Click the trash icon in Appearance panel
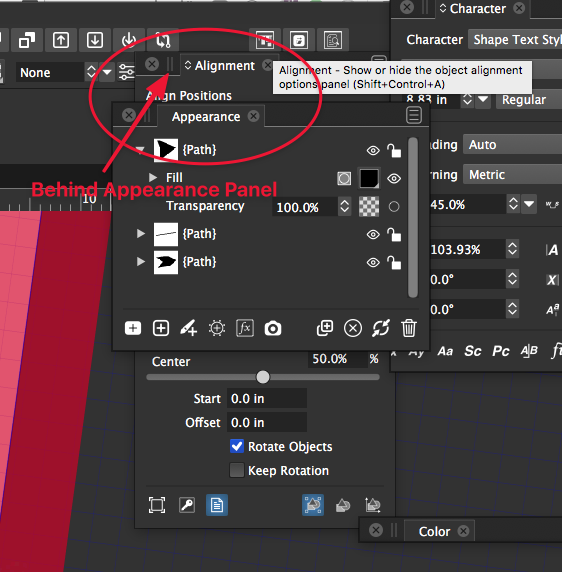 (x=408, y=328)
